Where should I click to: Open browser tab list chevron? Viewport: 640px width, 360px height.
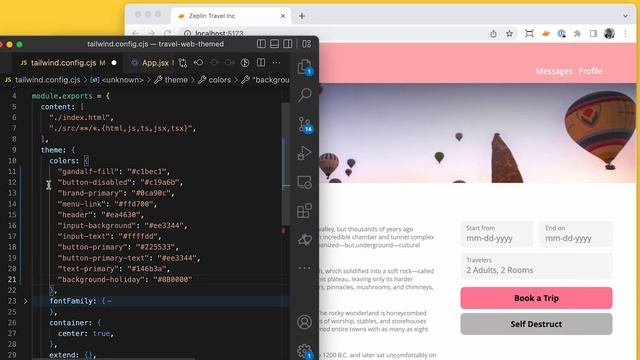coord(625,16)
